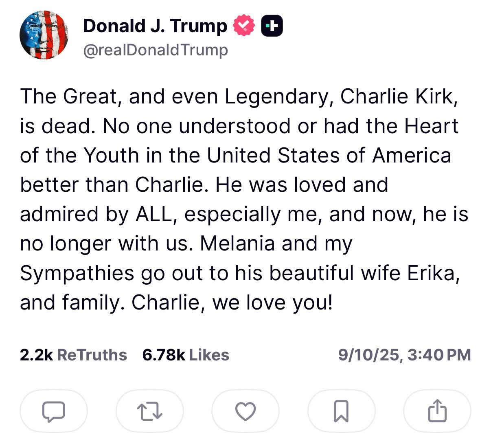Open Donald J. Trump's profile avatar

[44, 35]
